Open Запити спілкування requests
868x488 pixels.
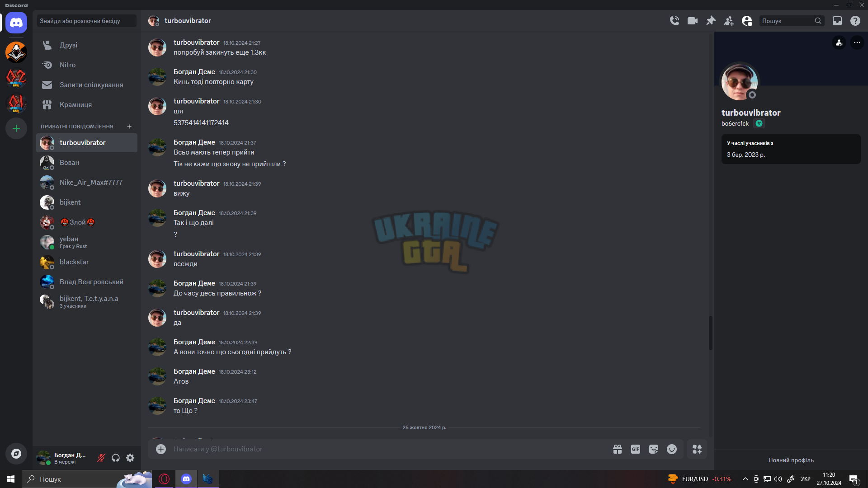pyautogui.click(x=87, y=85)
